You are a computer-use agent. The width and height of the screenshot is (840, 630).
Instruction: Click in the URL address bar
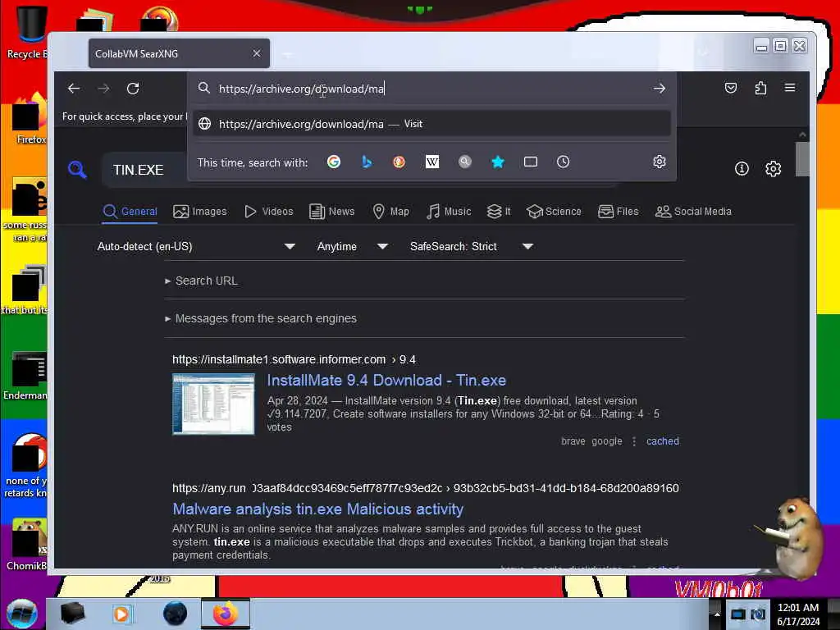point(431,89)
